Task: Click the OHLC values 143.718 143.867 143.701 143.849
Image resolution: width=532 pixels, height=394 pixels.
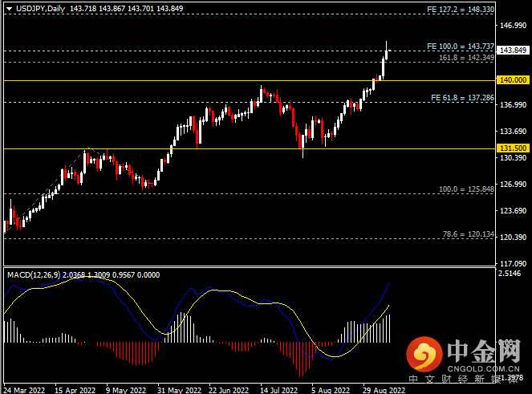Action: (127, 9)
